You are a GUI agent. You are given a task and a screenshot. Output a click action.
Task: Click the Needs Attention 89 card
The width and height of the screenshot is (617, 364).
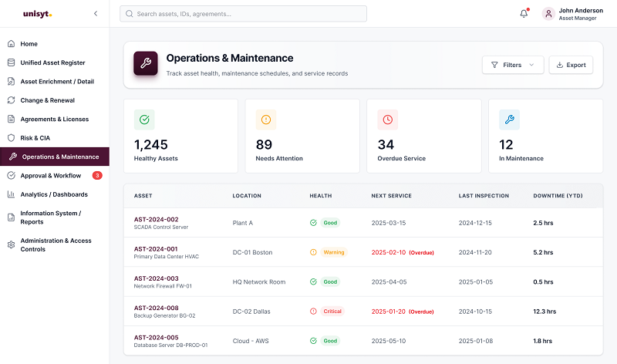[x=302, y=136]
